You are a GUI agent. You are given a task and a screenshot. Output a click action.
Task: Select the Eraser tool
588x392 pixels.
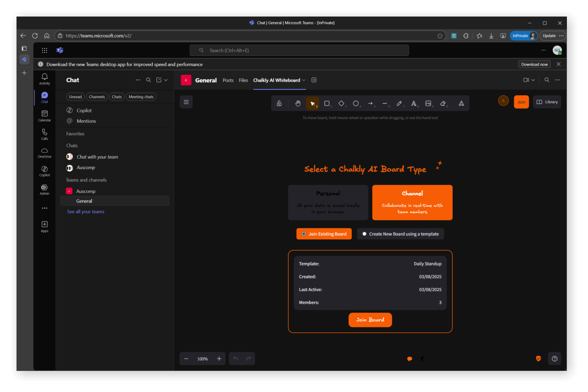(x=443, y=104)
